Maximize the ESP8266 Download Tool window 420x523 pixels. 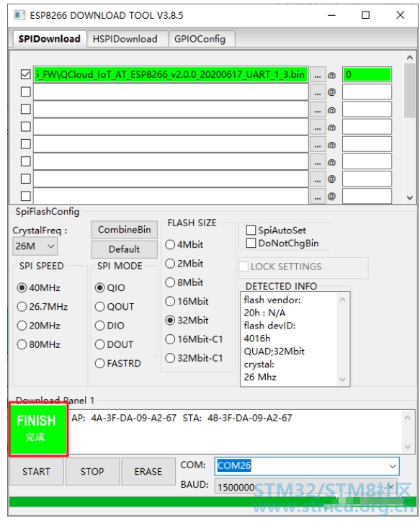tap(366, 15)
